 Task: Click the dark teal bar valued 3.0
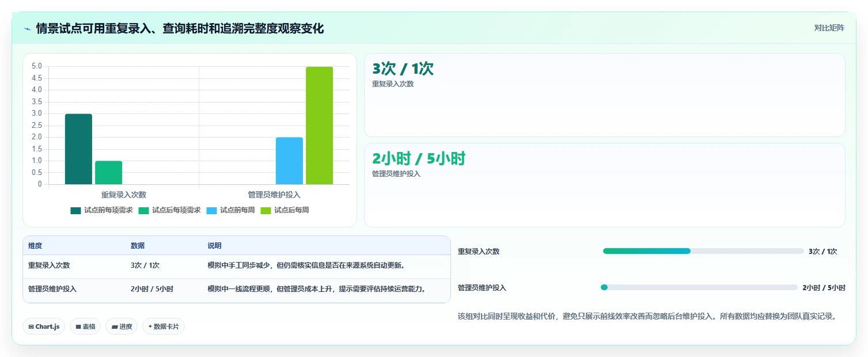[x=78, y=149]
